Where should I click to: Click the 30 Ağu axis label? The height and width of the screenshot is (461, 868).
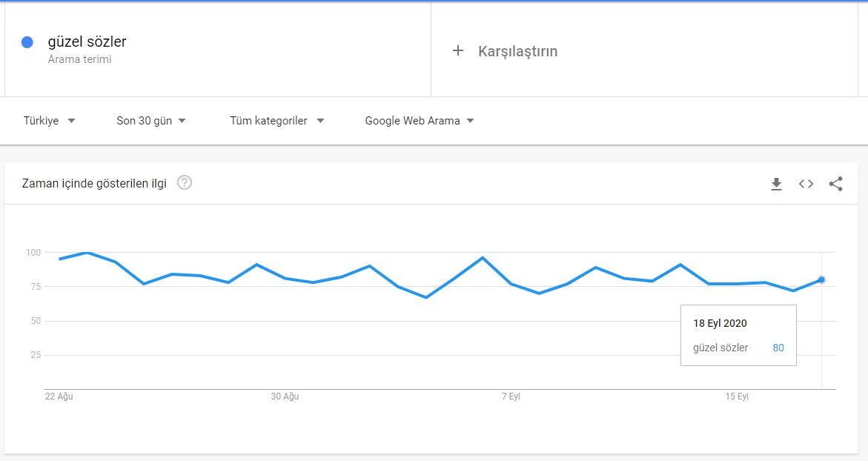285,397
